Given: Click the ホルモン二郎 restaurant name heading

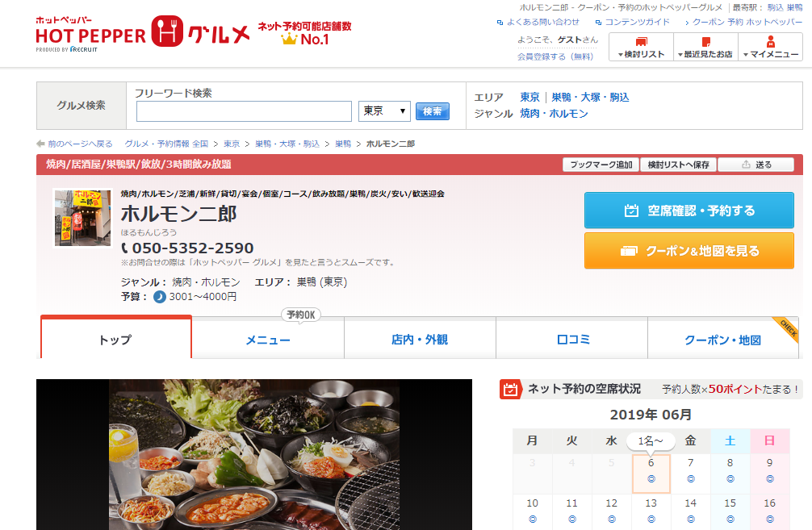Looking at the screenshot, I should click(x=178, y=215).
